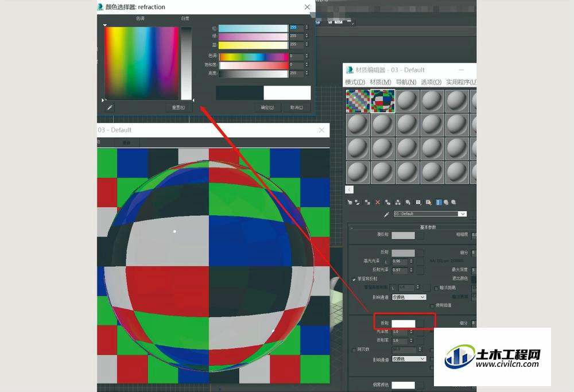Open the 材质(M) menu
The image size is (574, 392).
point(381,82)
